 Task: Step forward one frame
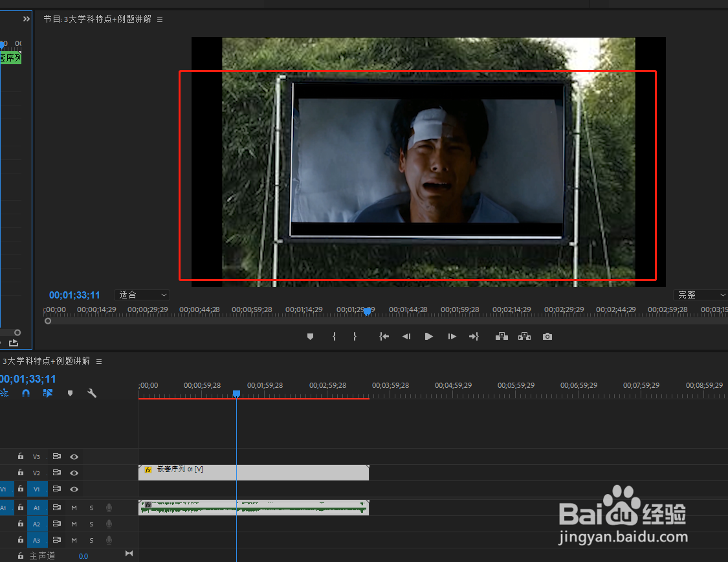[x=452, y=337]
